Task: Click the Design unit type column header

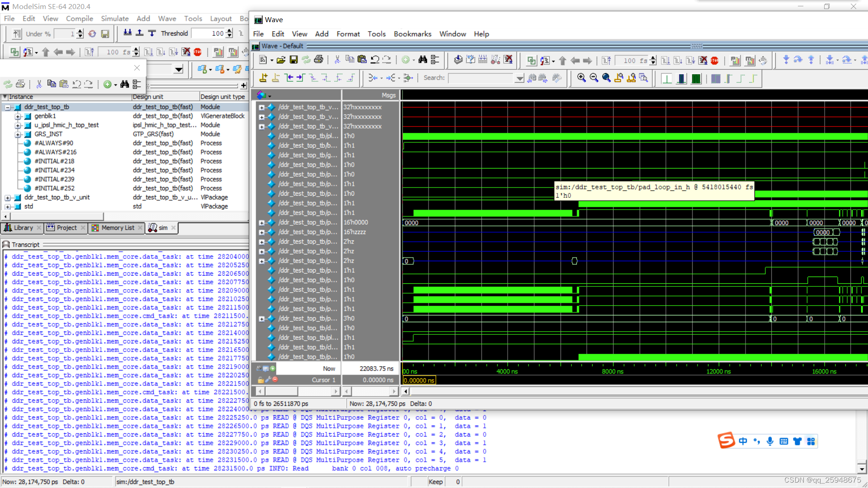Action: (x=223, y=97)
